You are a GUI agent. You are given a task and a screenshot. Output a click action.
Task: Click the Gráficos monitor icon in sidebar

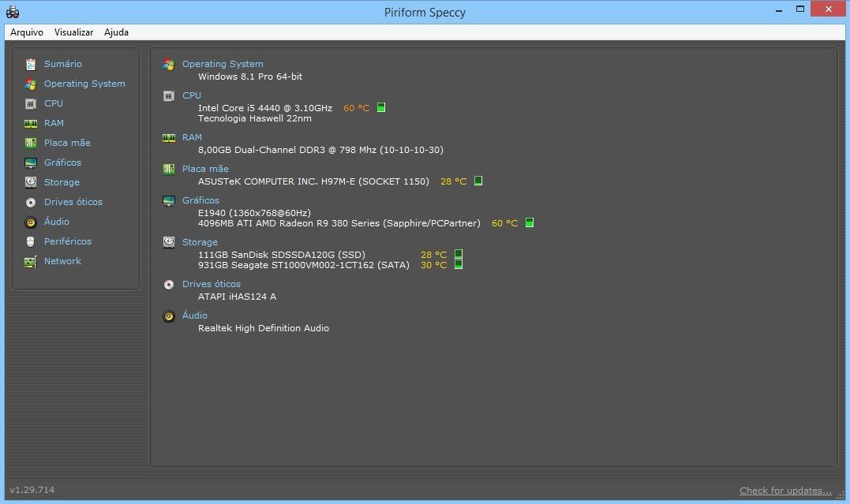(x=31, y=162)
